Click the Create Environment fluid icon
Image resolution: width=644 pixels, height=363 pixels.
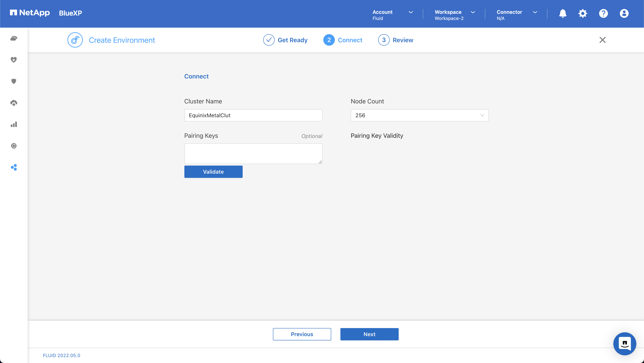tap(75, 40)
